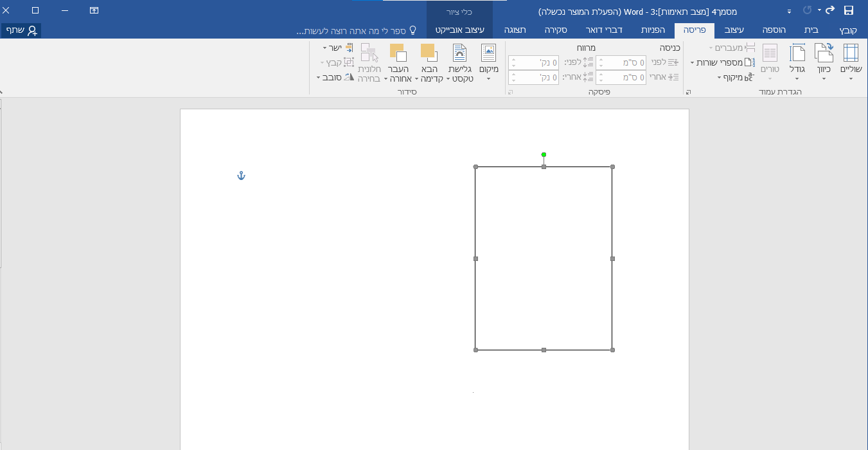Open the Align (ישר) dropdown
868x450 pixels.
339,48
